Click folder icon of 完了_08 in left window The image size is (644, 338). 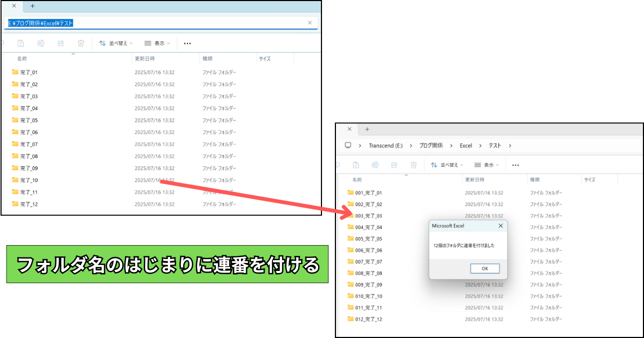point(15,156)
